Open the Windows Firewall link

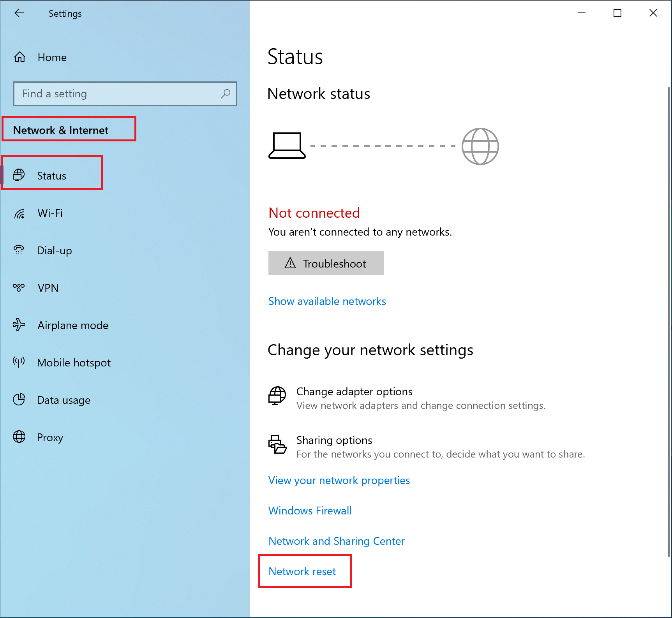click(310, 511)
